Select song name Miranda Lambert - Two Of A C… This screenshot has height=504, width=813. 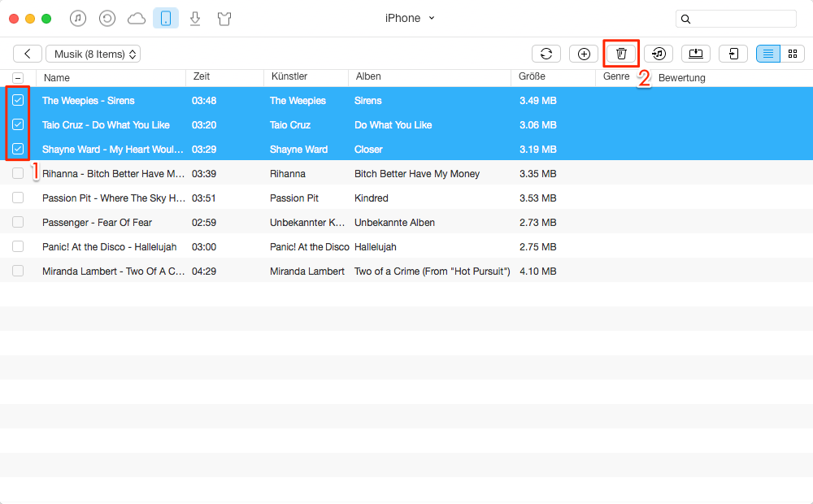(x=113, y=272)
